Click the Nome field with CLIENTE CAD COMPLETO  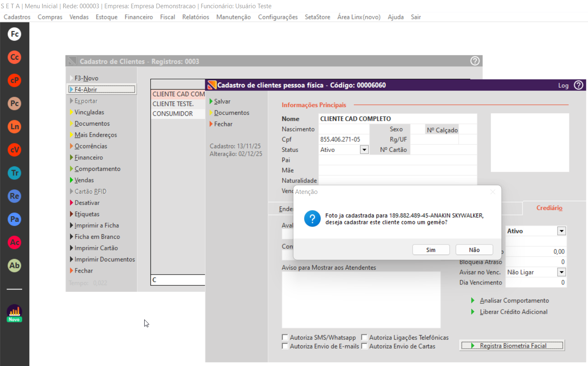398,119
